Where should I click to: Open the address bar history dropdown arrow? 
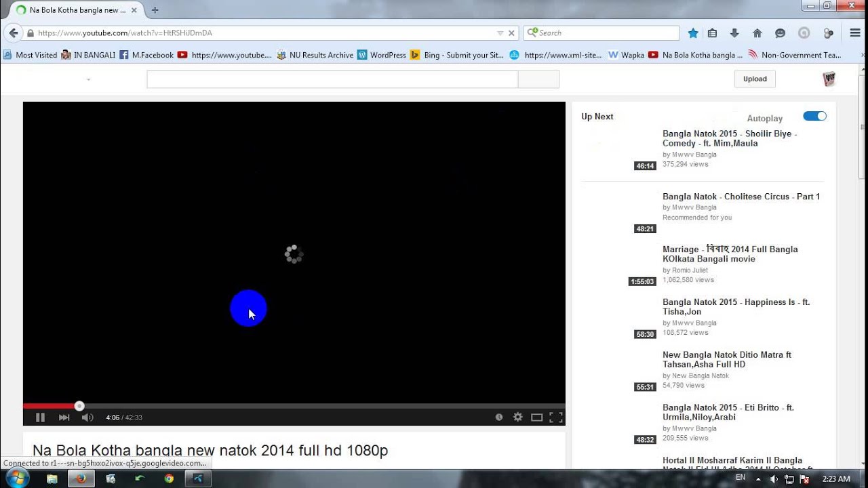500,33
